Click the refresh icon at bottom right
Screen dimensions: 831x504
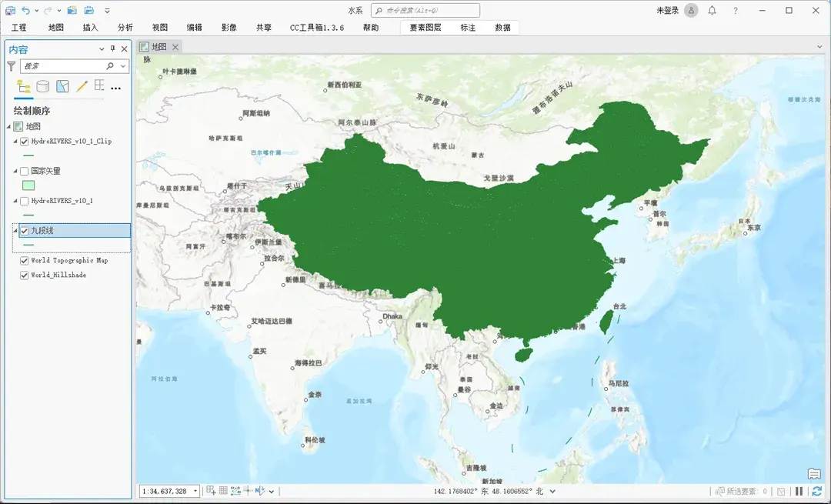point(817,490)
